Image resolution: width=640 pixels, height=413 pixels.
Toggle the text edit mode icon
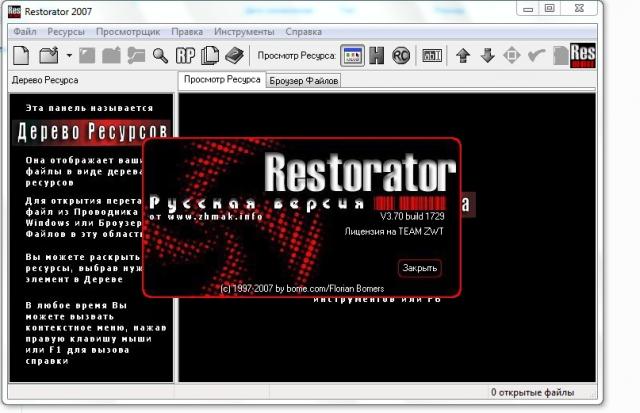432,56
